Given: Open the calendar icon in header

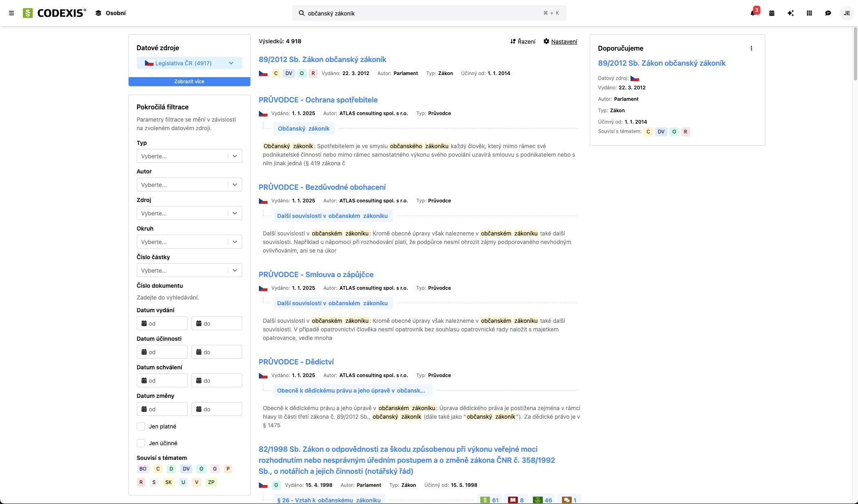Looking at the screenshot, I should [772, 13].
